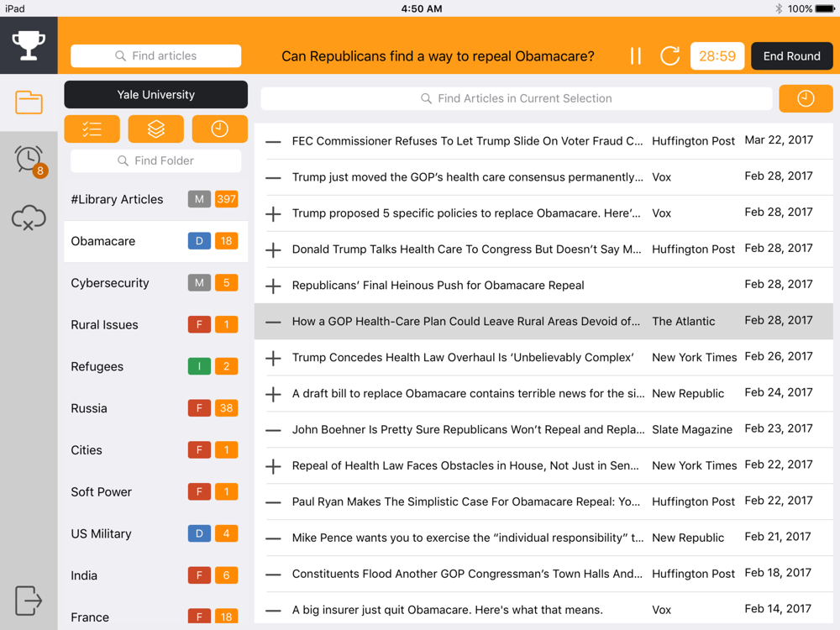Tap the 28:59 timer display
Screen dimensions: 840x630
[x=717, y=55]
